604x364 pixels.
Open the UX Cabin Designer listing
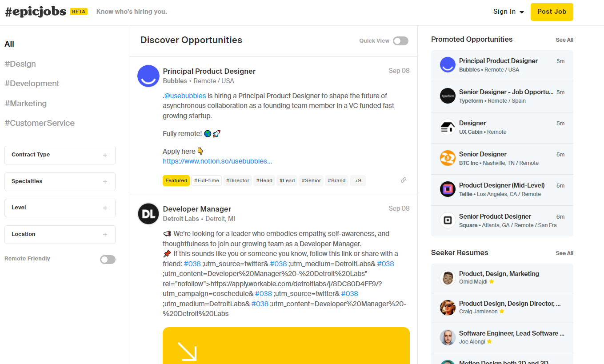[x=502, y=128]
